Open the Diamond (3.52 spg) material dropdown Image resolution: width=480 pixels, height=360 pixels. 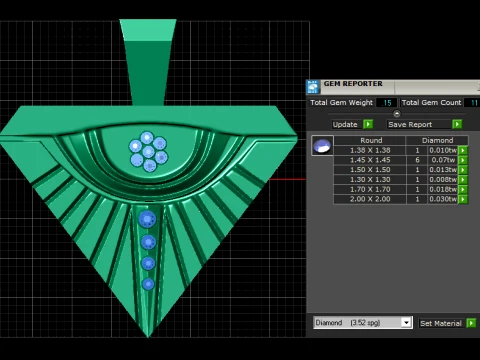click(x=406, y=323)
